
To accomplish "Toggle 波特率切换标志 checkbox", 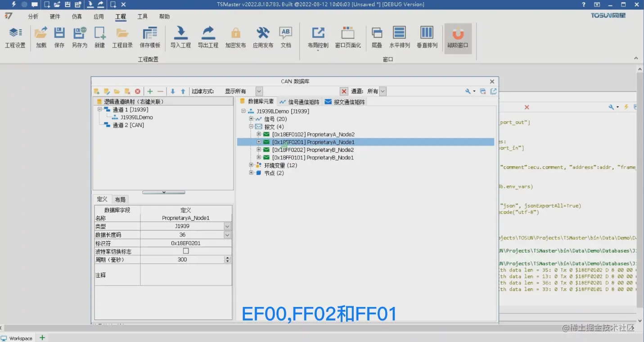I will point(186,251).
